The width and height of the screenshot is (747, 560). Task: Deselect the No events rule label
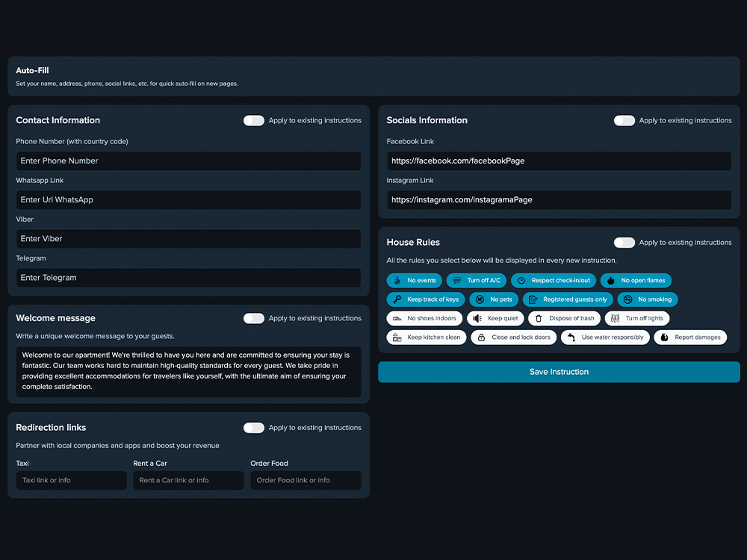coord(421,281)
